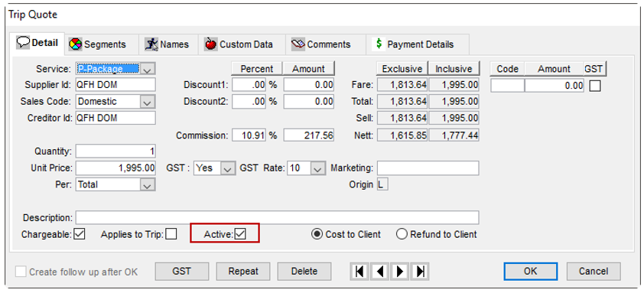Click the Discount1 amount field
644x290 pixels.
click(308, 85)
